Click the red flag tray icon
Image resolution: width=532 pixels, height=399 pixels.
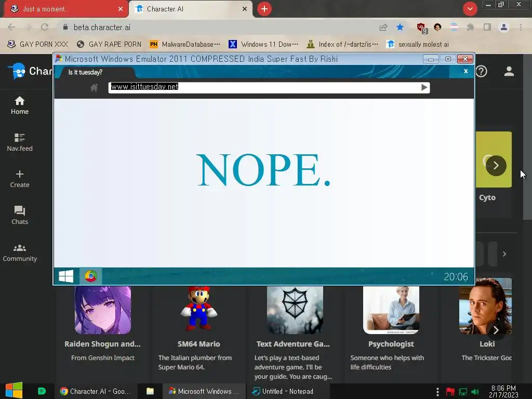point(450,392)
